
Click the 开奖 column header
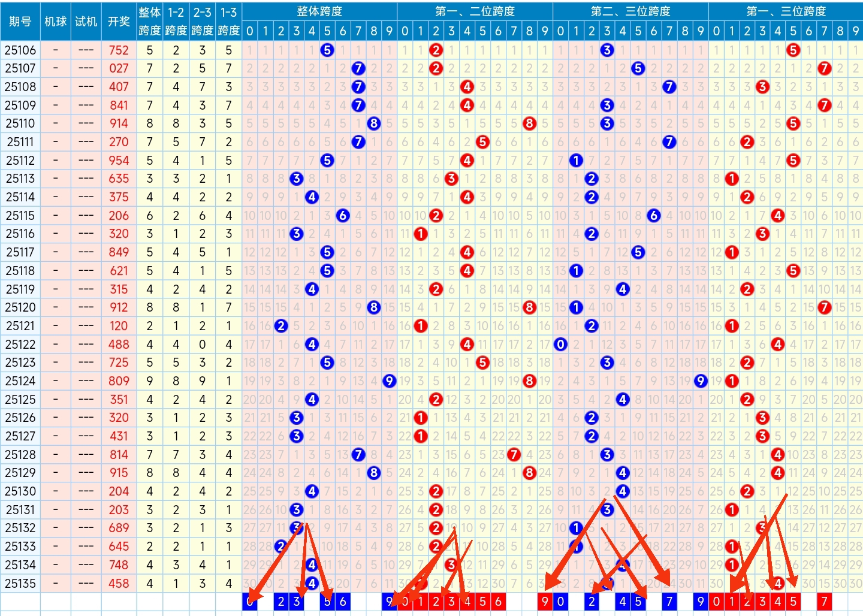tap(119, 22)
